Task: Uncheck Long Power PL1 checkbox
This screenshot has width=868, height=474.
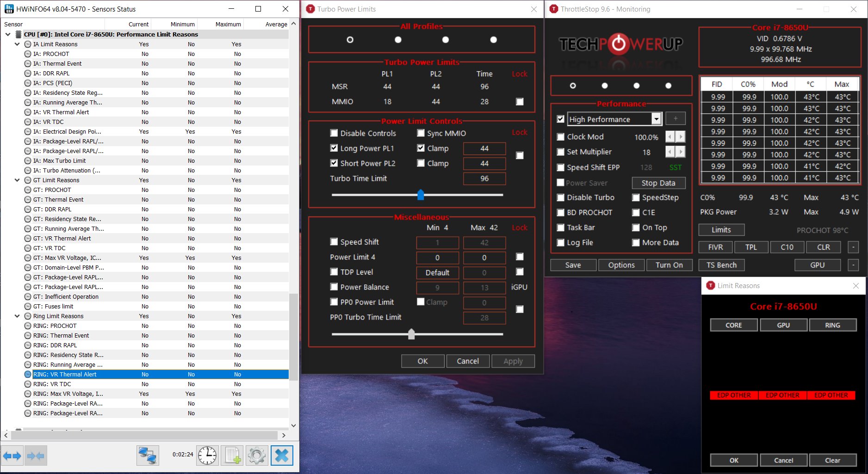Action: coord(334,148)
